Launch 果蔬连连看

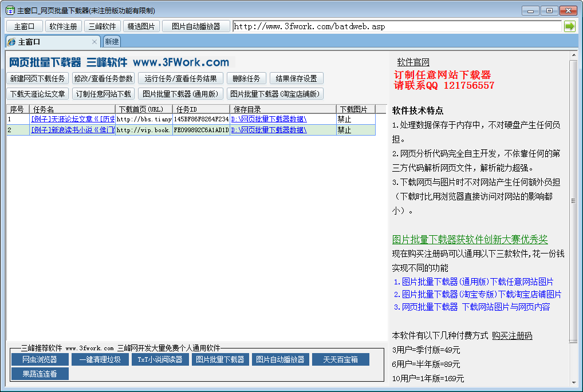click(x=40, y=374)
